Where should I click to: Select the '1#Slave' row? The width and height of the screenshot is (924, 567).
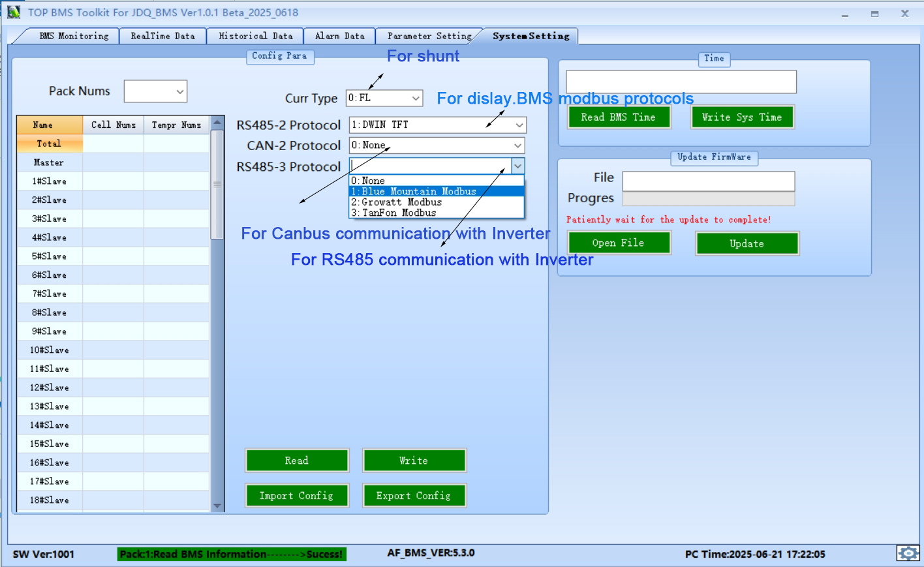pos(113,181)
